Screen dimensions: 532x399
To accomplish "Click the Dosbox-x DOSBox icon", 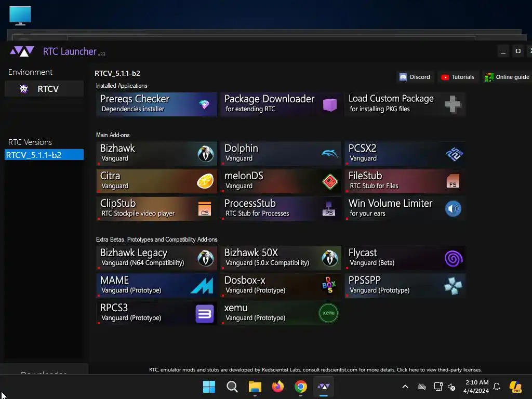I will pos(329,285).
